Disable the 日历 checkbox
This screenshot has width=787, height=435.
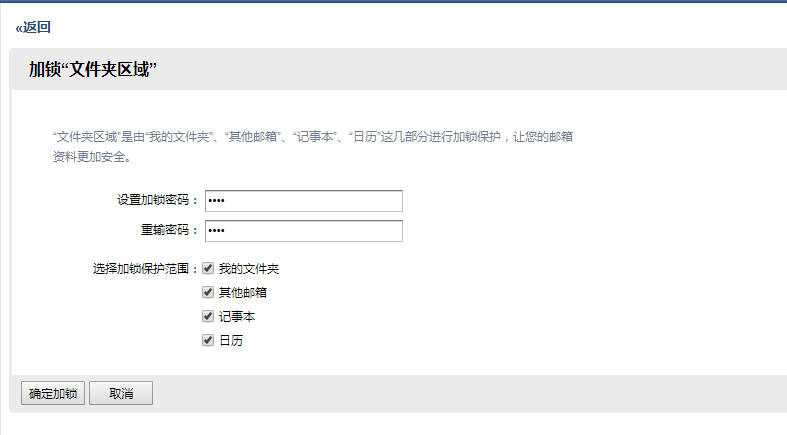pos(208,341)
